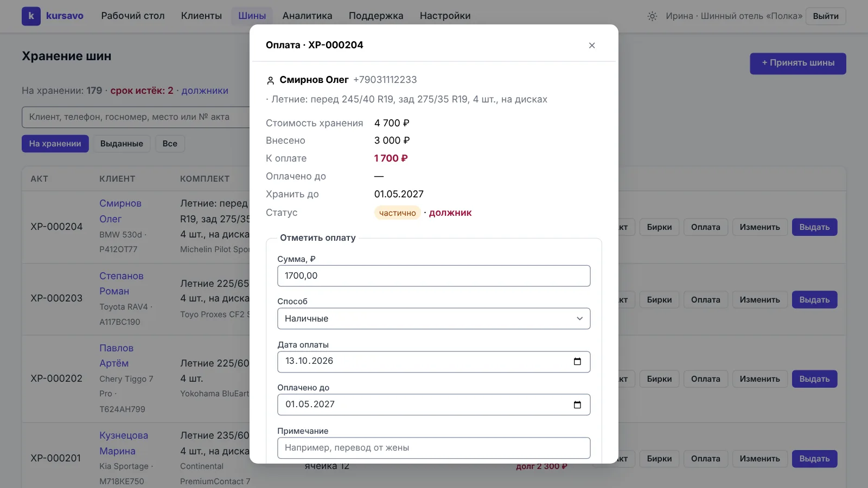Image resolution: width=868 pixels, height=488 pixels.
Task: Click the phone number +79031112233
Action: (x=385, y=80)
